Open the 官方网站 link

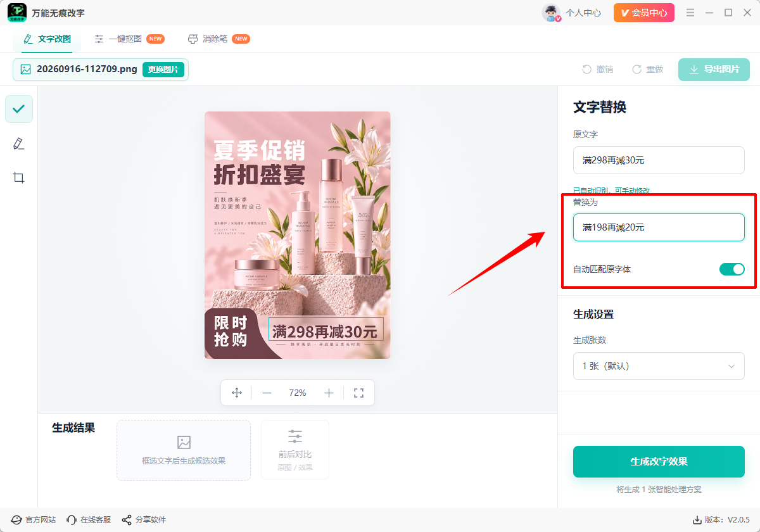34,520
